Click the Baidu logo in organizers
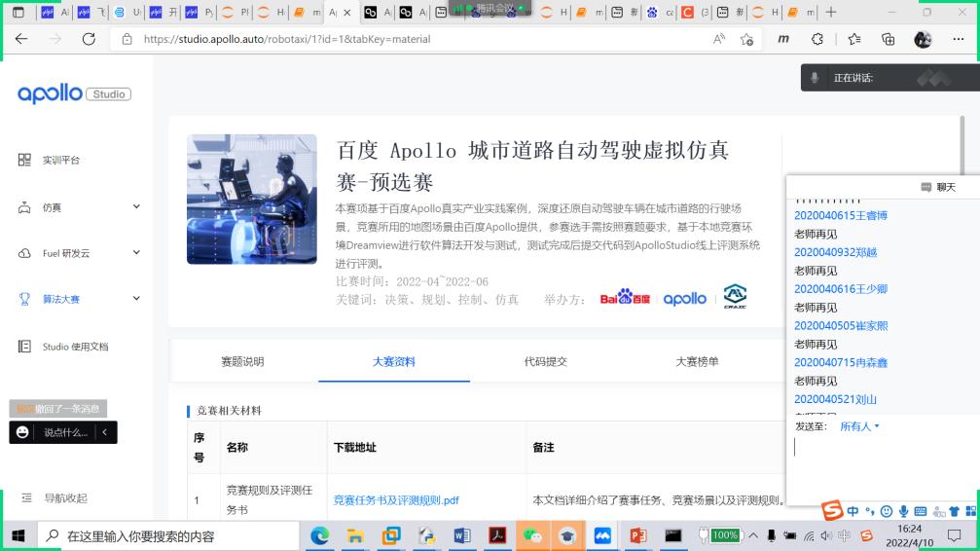This screenshot has height=551, width=980. pos(625,297)
